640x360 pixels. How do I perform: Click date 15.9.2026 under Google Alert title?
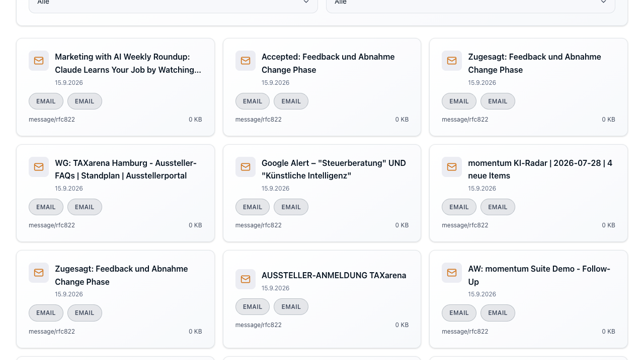coord(276,189)
